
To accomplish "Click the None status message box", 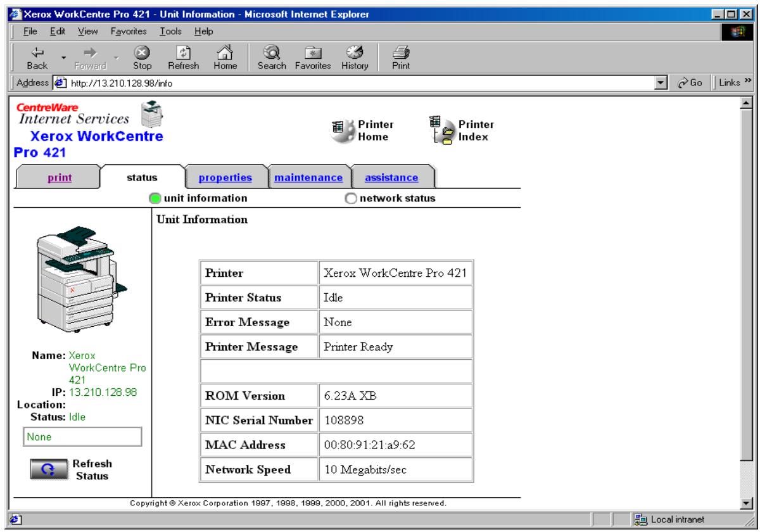I will click(81, 436).
